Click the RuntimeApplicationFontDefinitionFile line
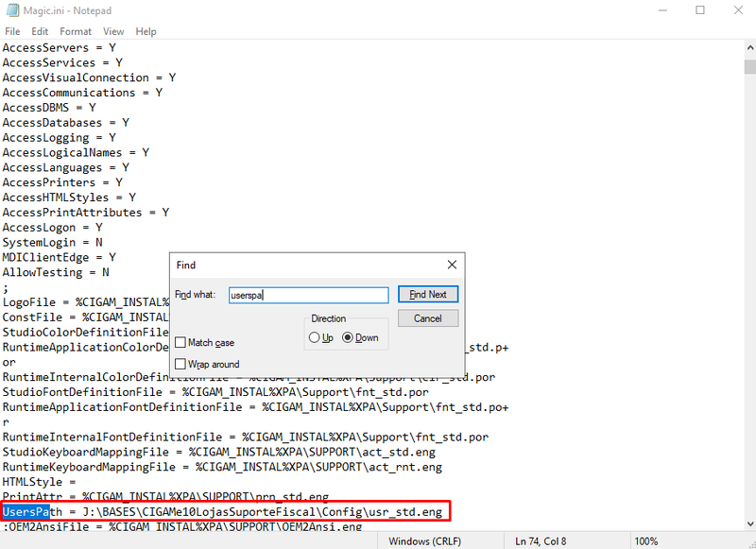Screen dimensions: 756x549 tap(255, 407)
